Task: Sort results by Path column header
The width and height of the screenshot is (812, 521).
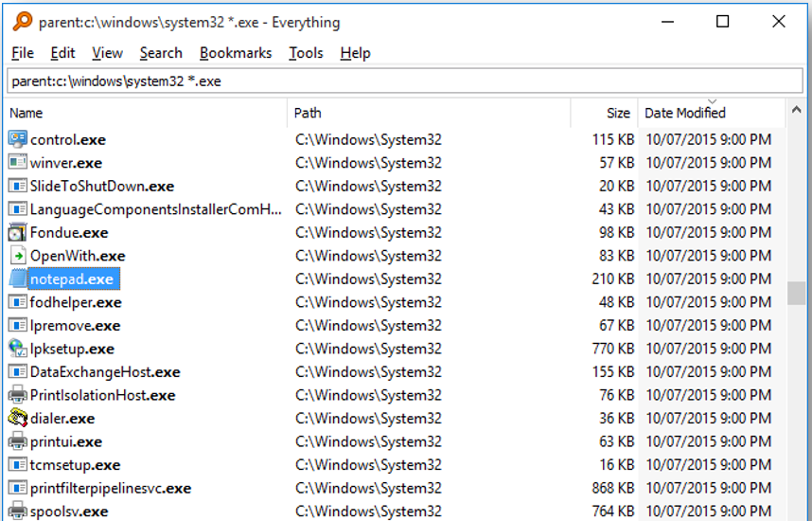Action: [x=429, y=113]
